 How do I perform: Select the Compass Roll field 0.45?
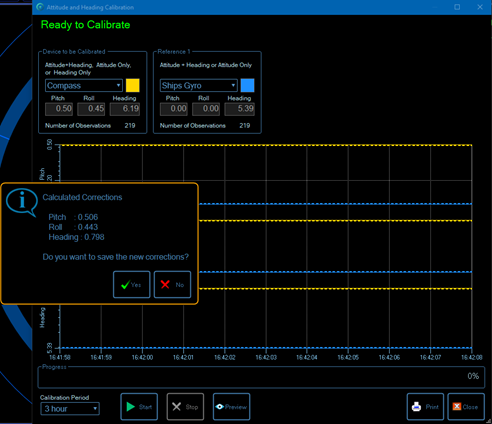(x=91, y=109)
